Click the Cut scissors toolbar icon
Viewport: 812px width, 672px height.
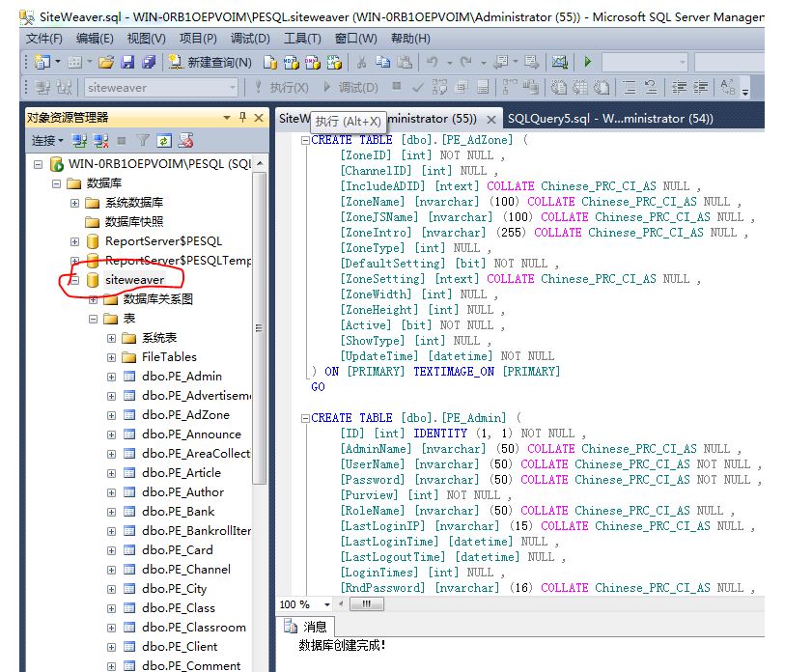(x=361, y=62)
